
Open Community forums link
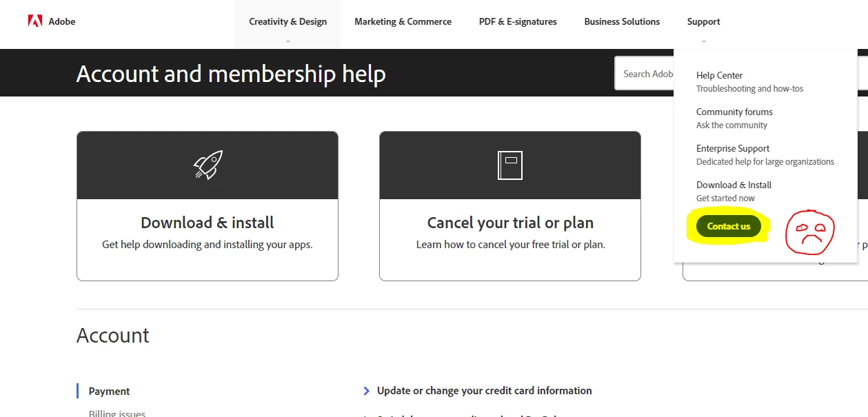734,112
